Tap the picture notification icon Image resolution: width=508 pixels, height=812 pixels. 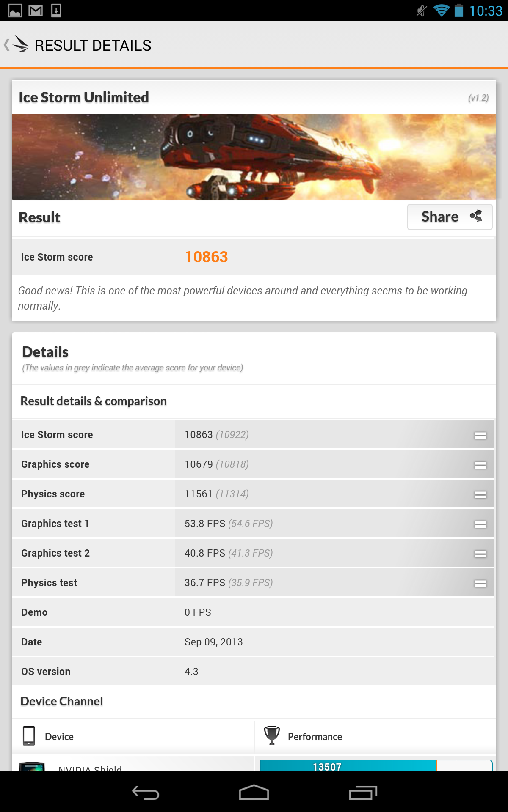tap(15, 11)
